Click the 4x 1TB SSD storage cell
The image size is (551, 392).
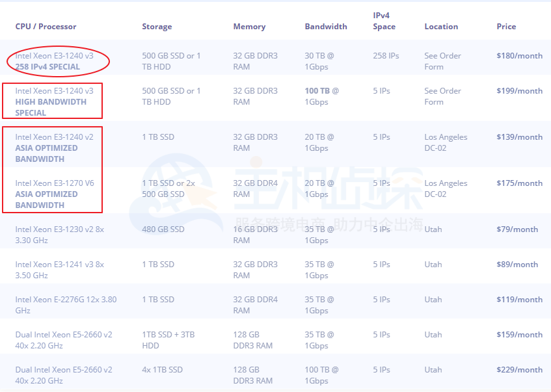[x=163, y=370]
